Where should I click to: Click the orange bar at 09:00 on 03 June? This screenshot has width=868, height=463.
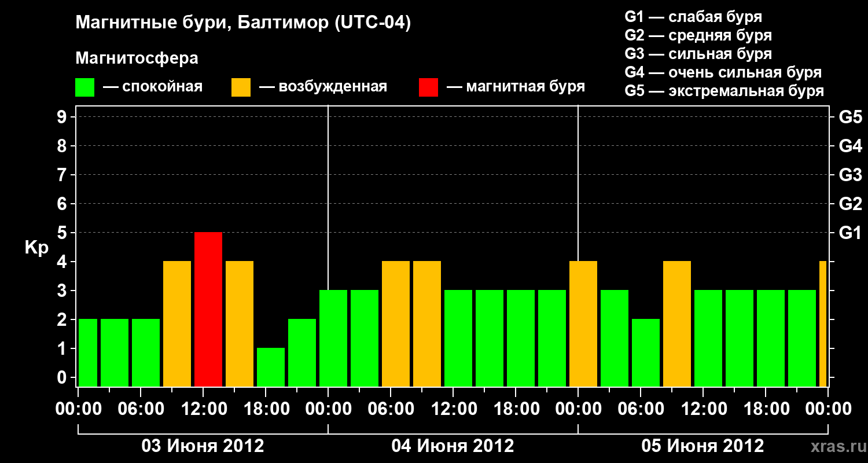pos(177,324)
